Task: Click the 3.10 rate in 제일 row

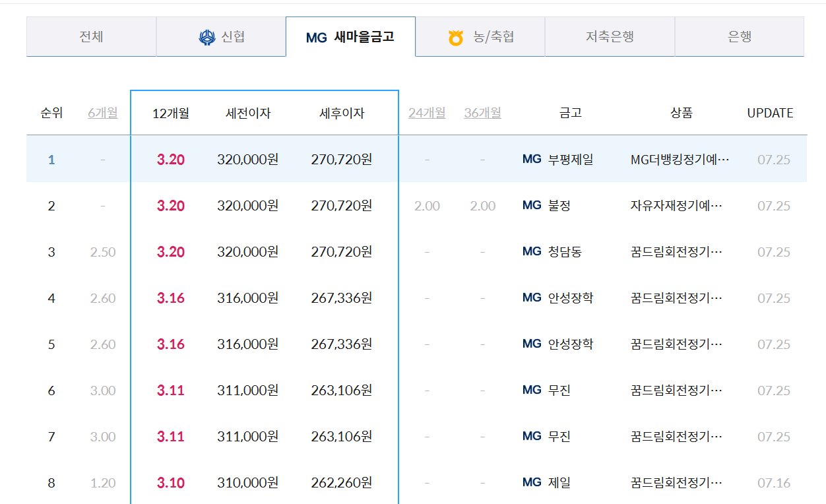Action: click(171, 483)
